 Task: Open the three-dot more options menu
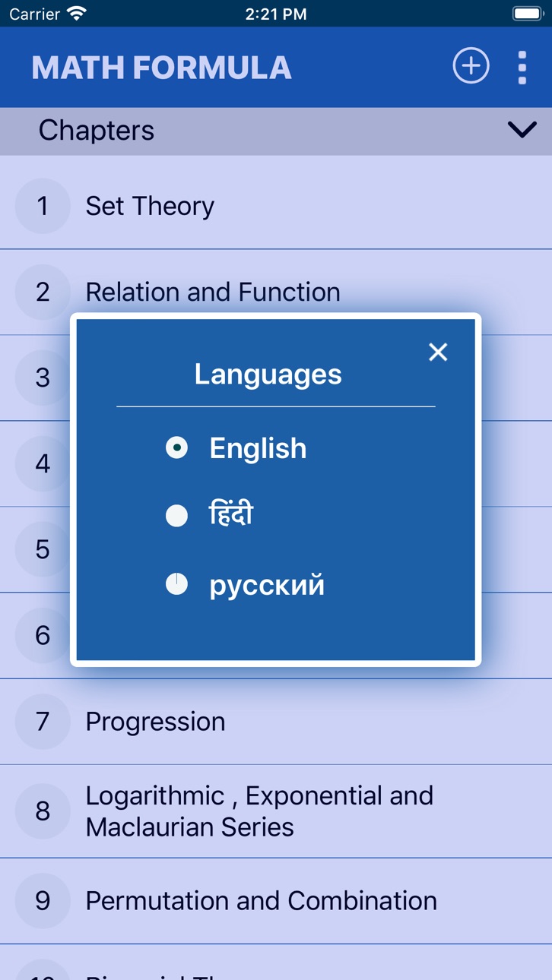coord(522,68)
